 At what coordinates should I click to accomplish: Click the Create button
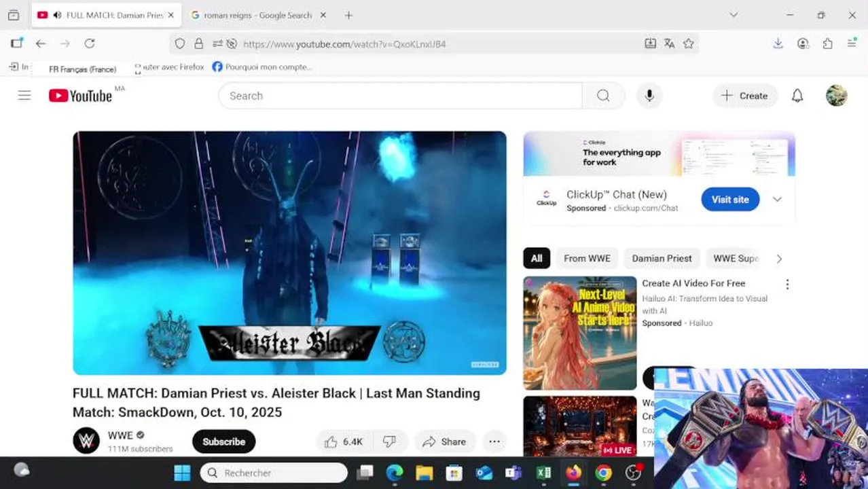[745, 96]
